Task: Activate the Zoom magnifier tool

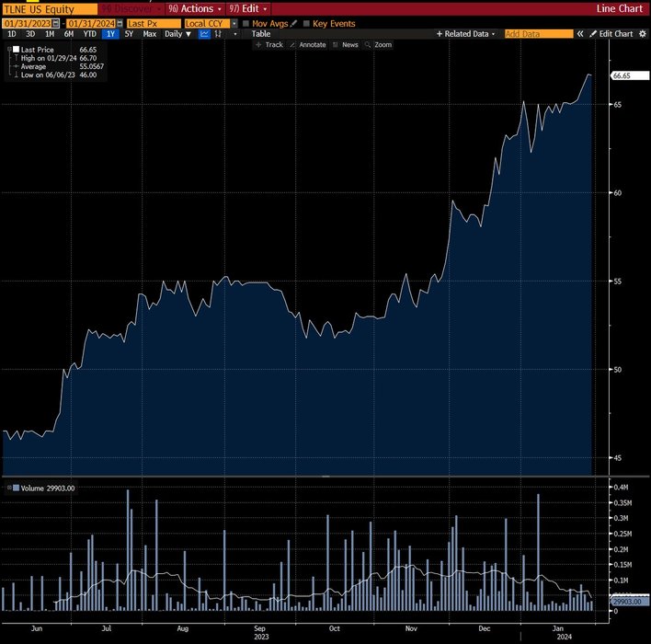Action: point(378,44)
